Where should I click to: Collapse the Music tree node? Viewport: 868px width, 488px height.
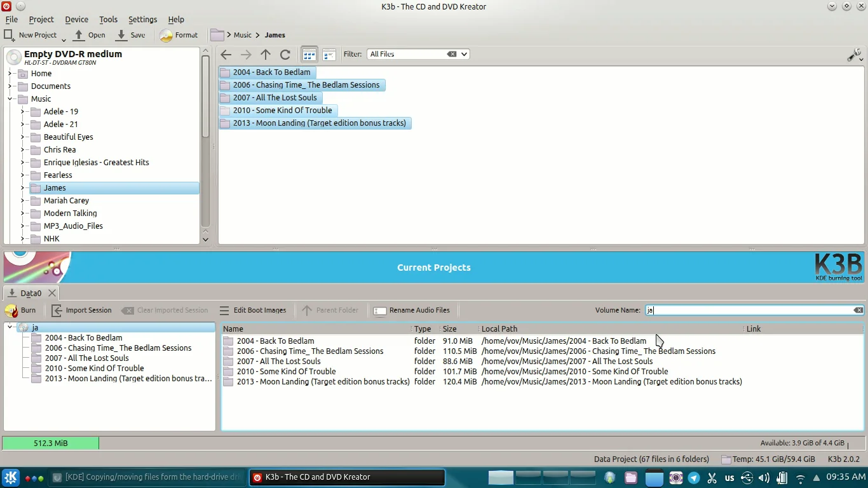tap(10, 98)
